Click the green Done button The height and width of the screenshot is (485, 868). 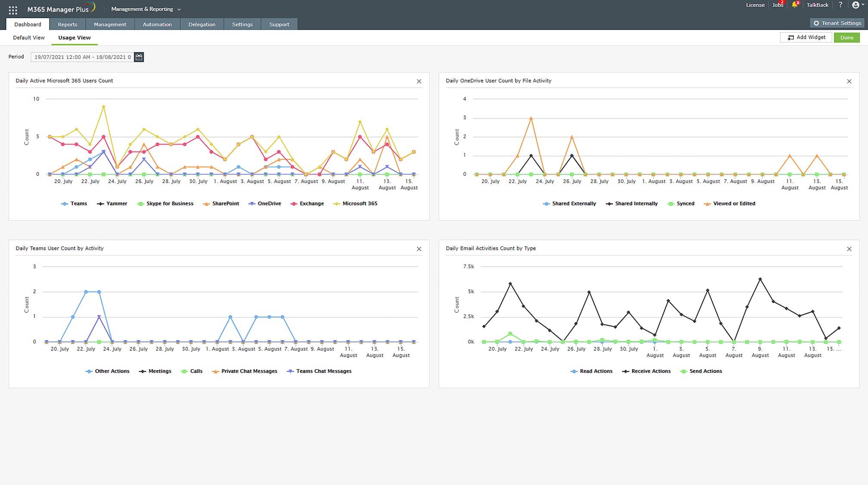tap(846, 37)
